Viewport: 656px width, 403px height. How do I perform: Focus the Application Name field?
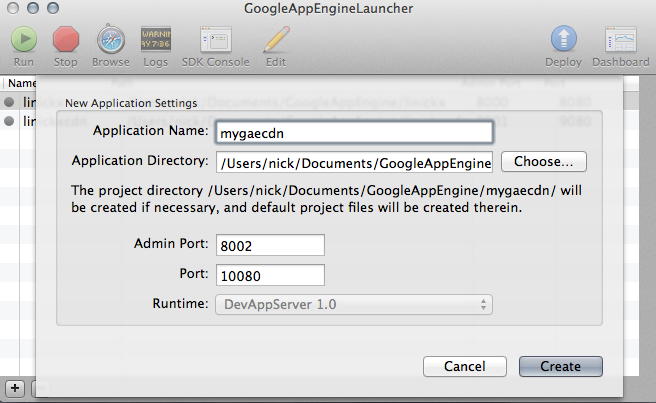pyautogui.click(x=354, y=133)
